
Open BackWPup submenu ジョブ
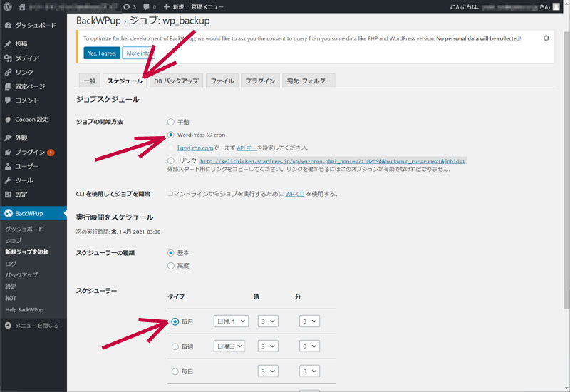point(14,240)
